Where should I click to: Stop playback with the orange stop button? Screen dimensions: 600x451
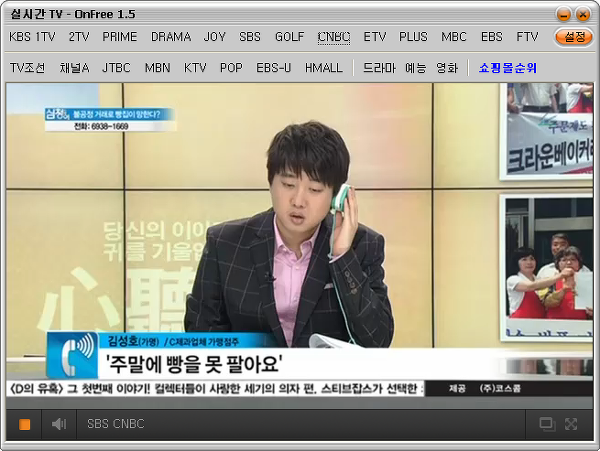click(24, 424)
